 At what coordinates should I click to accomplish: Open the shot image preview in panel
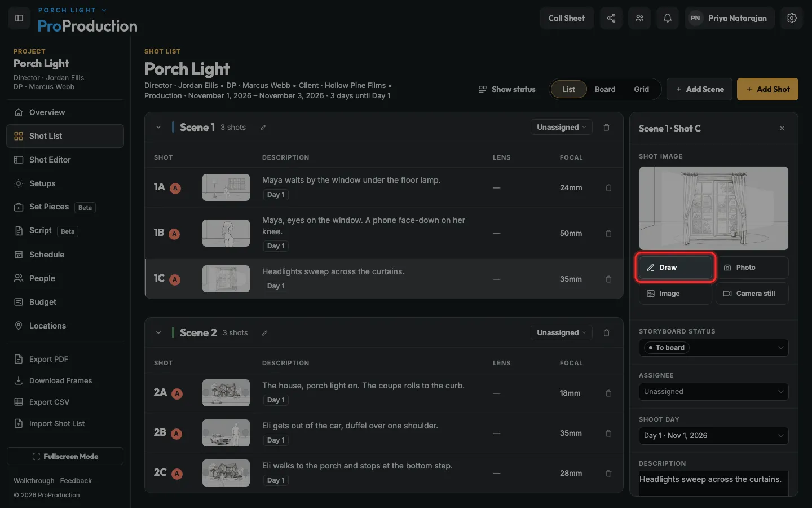click(714, 208)
